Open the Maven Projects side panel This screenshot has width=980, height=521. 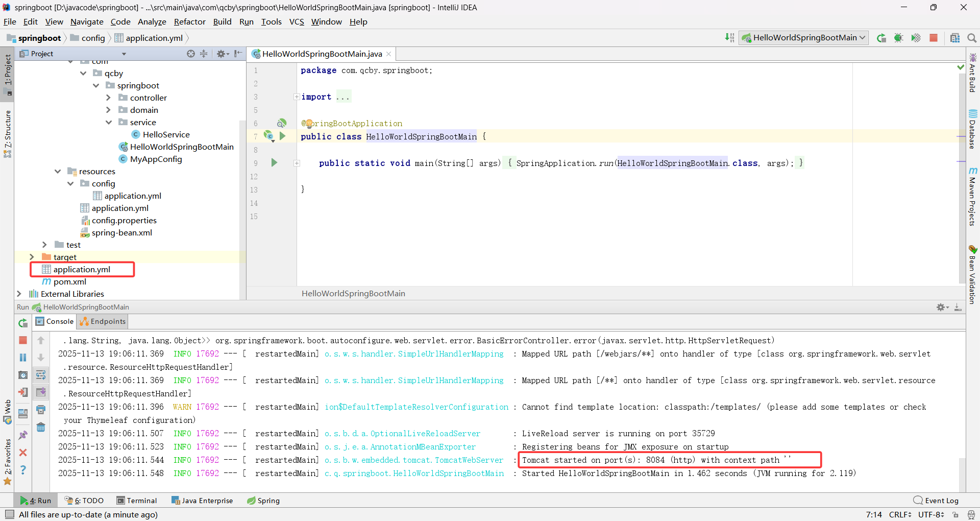[973, 197]
